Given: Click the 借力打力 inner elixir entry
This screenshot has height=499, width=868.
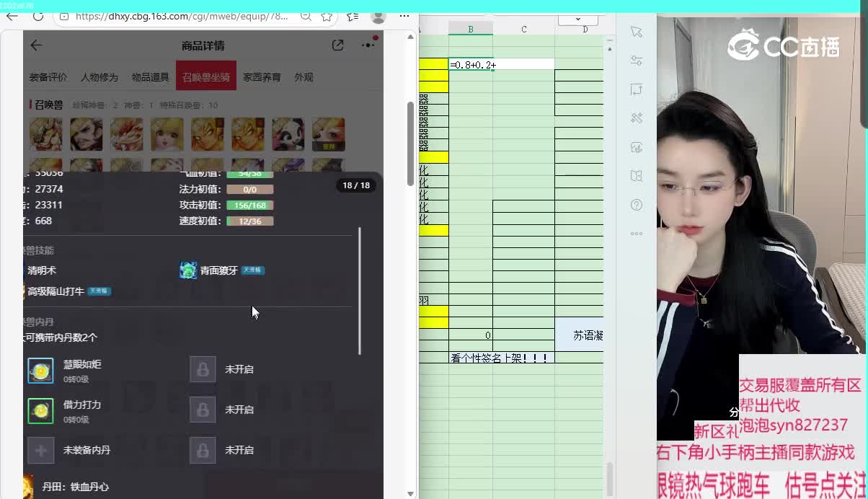Looking at the screenshot, I should pos(81,405).
